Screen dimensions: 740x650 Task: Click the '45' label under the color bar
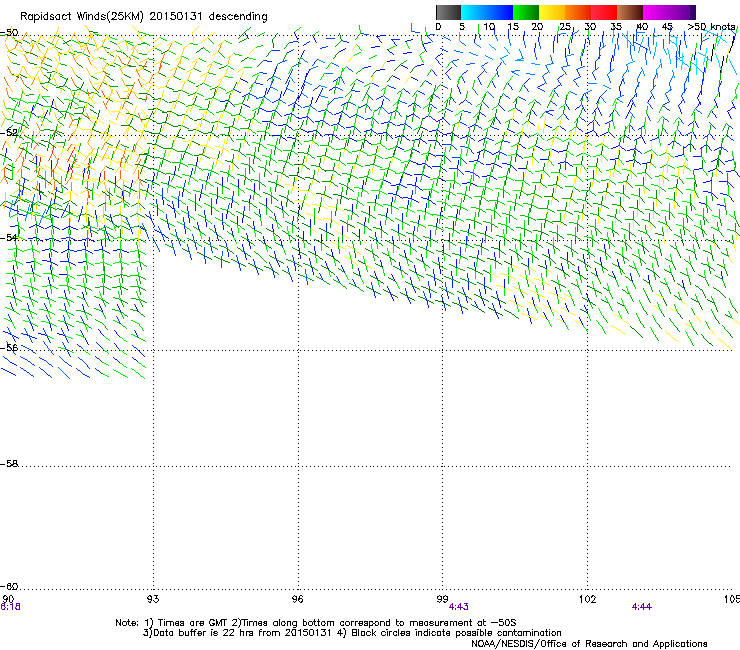pos(667,27)
